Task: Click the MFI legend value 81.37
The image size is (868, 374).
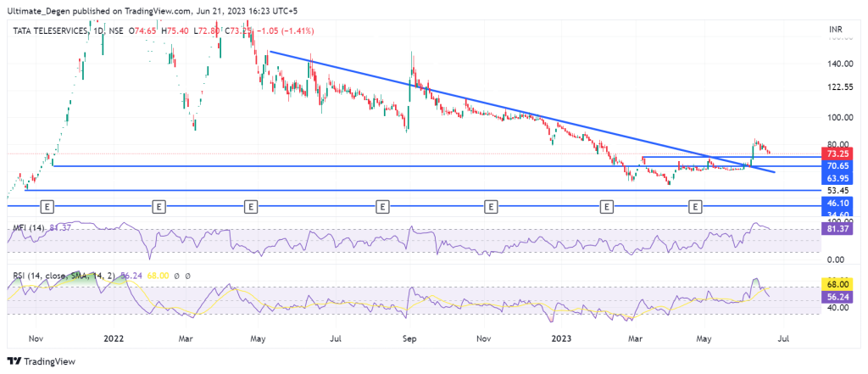Action: 58,228
